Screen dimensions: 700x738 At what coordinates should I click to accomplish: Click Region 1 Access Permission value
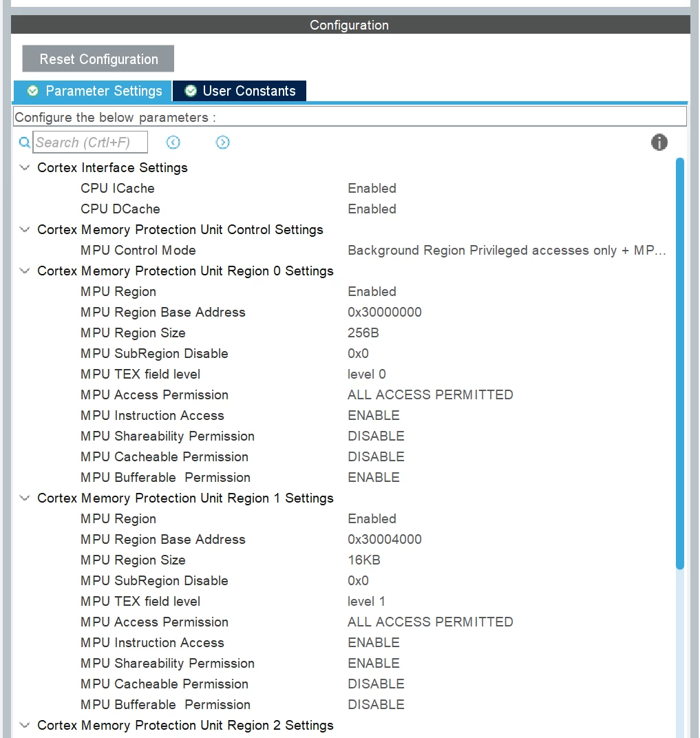[430, 622]
